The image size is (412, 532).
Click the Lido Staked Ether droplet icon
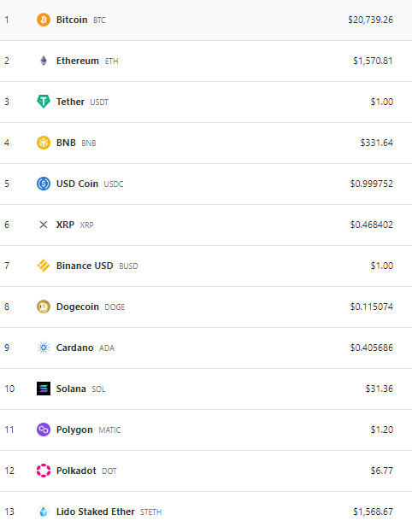point(44,512)
